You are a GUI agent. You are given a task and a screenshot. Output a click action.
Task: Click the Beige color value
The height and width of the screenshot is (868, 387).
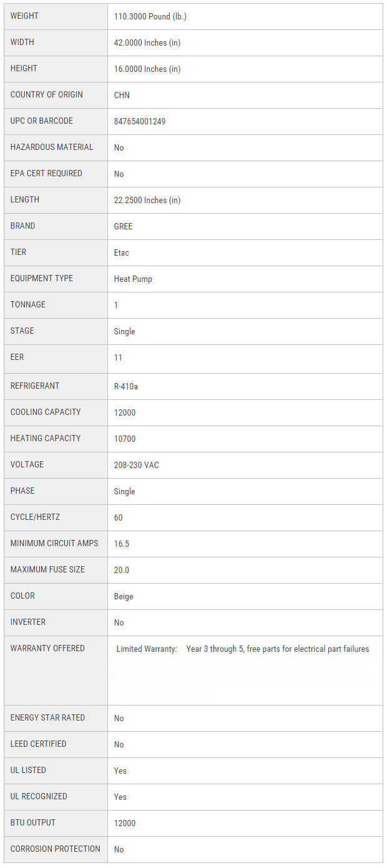(x=124, y=596)
